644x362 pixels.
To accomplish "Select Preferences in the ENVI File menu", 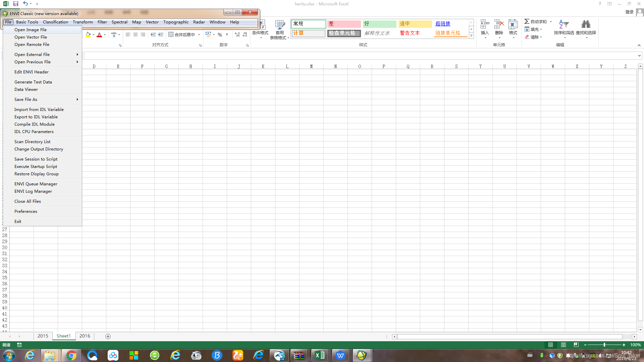I will [26, 212].
